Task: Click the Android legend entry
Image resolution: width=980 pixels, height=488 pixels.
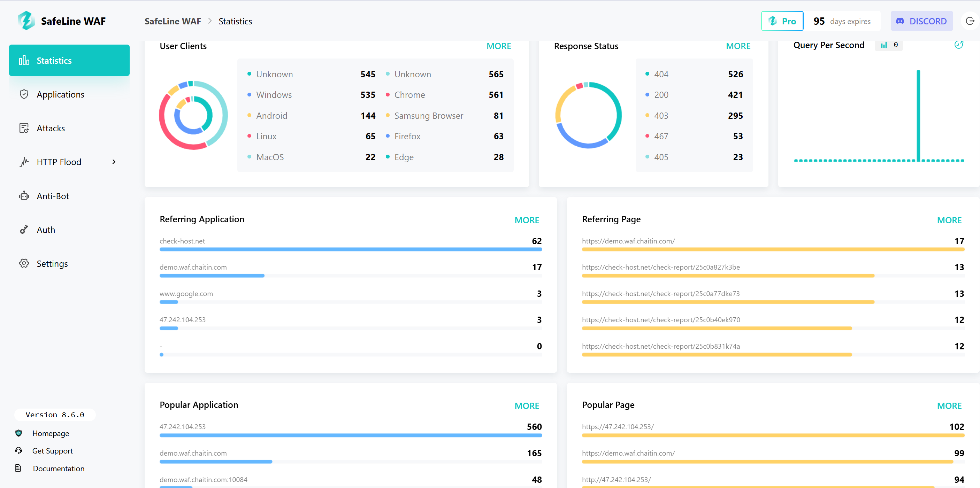Action: [x=311, y=115]
